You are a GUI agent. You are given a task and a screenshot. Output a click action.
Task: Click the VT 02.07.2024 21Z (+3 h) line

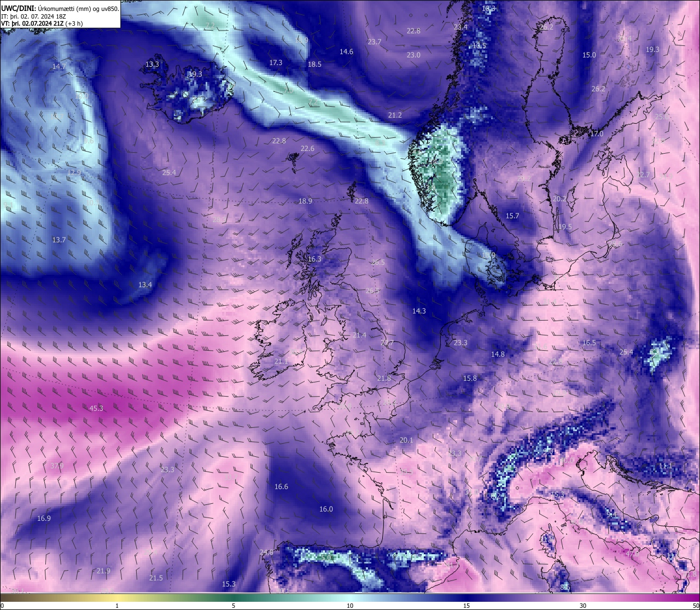click(42, 24)
